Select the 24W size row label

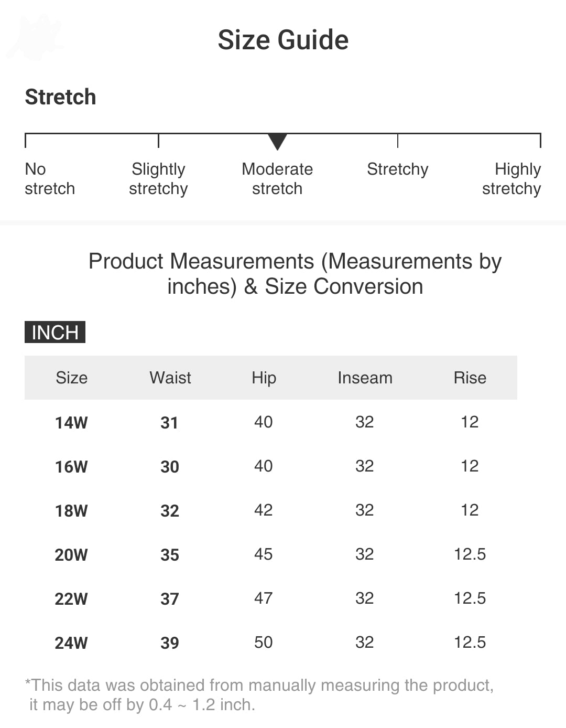tap(71, 643)
